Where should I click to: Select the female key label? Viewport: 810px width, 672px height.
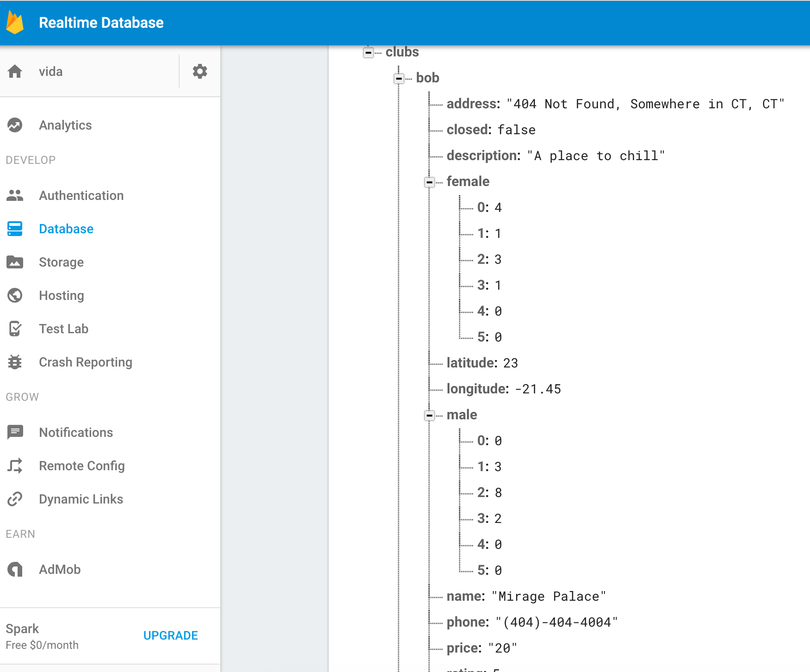click(468, 181)
